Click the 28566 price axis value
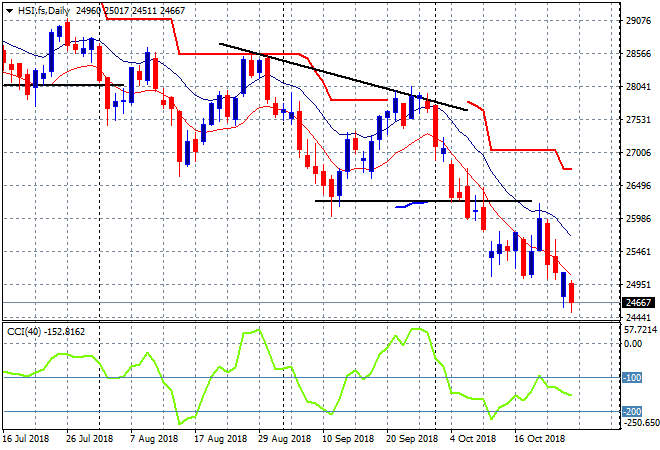Viewport: 660px width, 450px height. [638, 54]
